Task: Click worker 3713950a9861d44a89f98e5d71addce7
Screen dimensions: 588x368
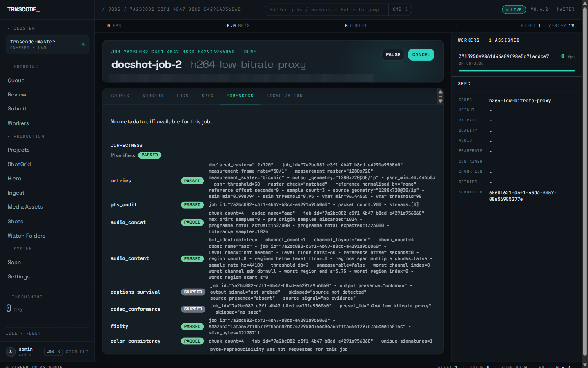Action: click(504, 56)
